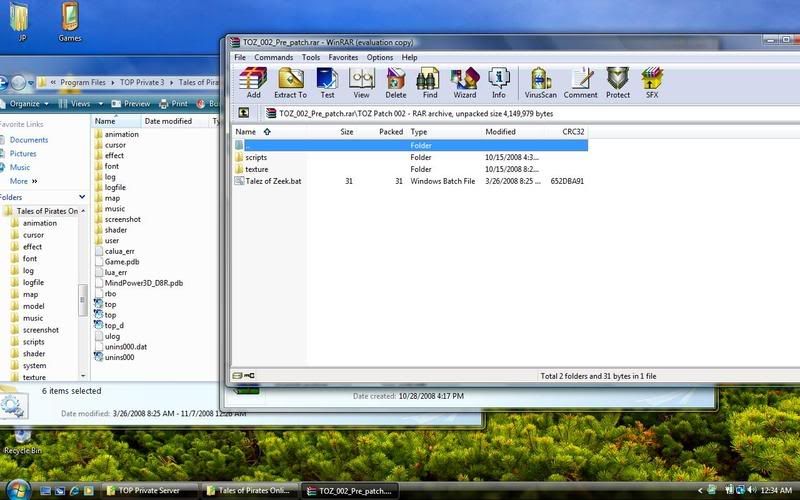Viewport: 800px width, 500px height.
Task: Click the VirusScan toolbar icon
Action: (x=541, y=82)
